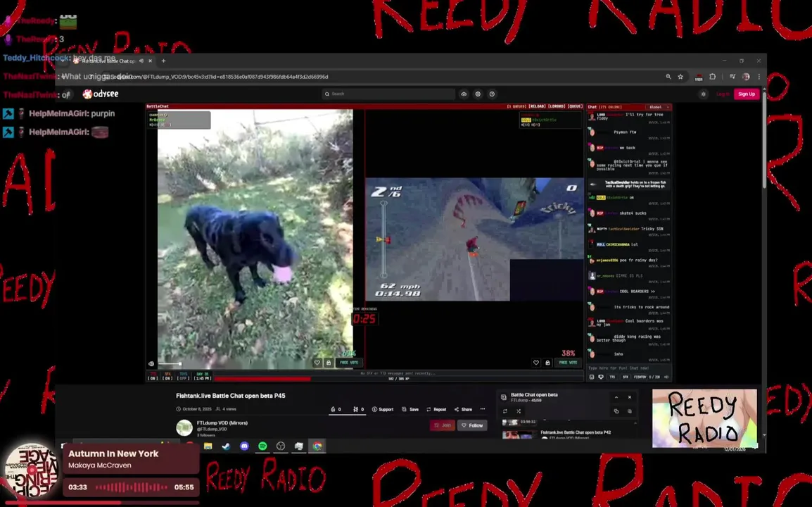812x507 pixels.
Task: Click the FISHTOY button below chat input
Action: (640, 377)
